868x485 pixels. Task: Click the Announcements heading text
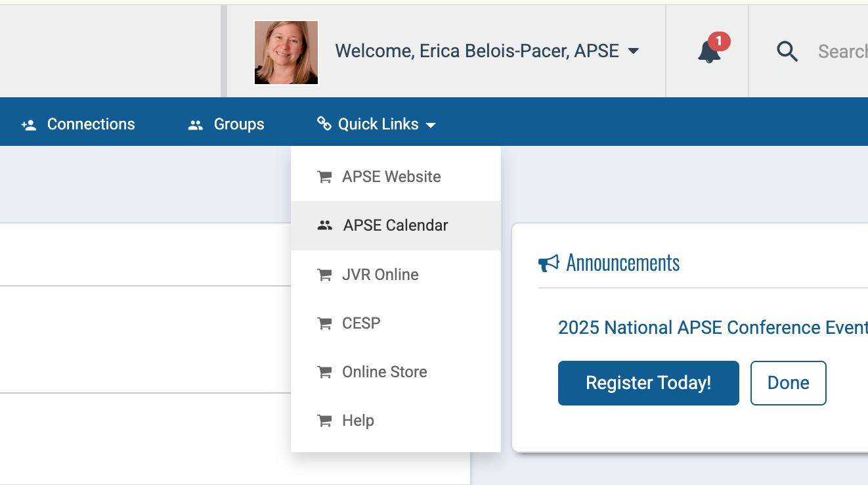(x=623, y=263)
